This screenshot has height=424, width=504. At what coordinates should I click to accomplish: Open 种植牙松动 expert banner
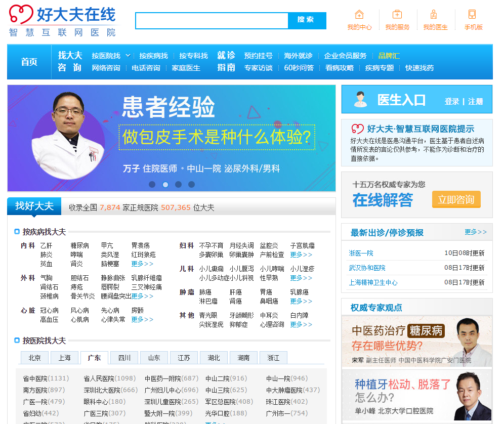pos(417,395)
